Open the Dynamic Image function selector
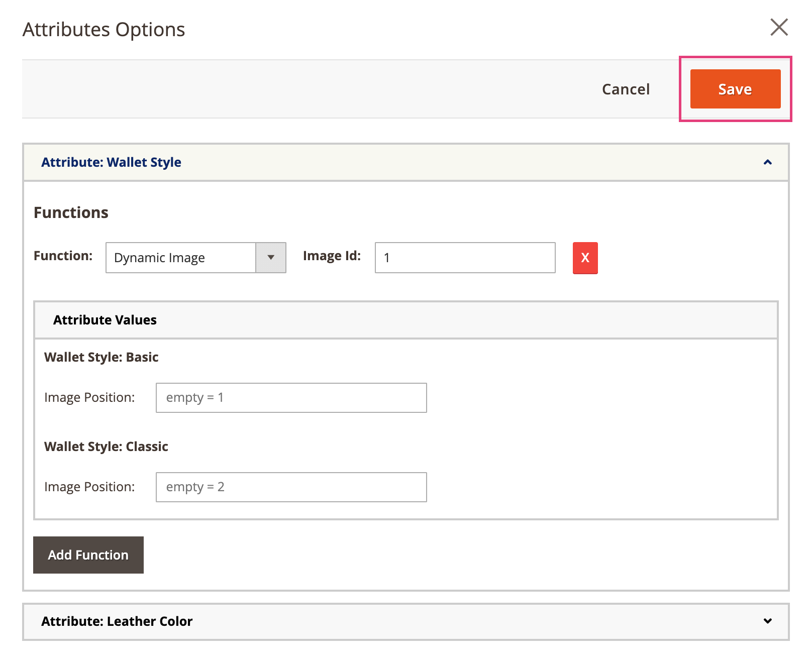812x665 pixels. click(181, 258)
